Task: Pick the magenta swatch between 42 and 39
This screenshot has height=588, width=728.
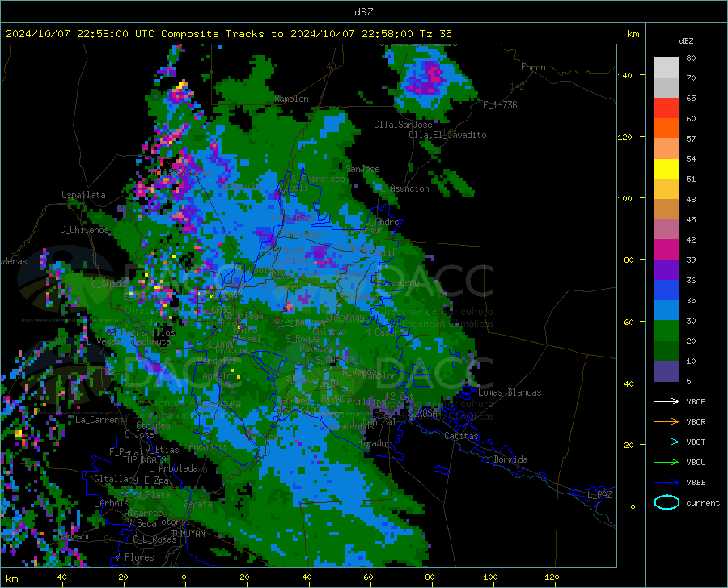Action: click(667, 250)
